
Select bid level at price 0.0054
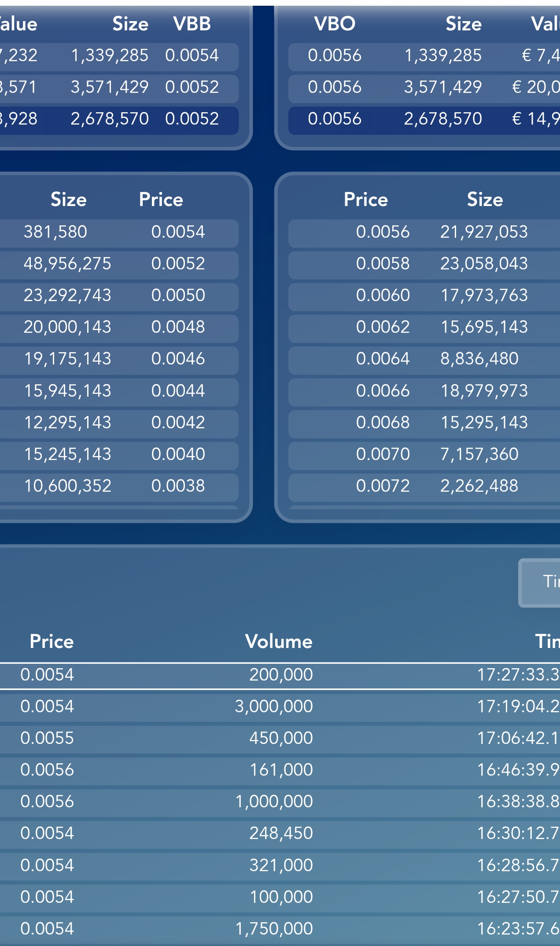click(119, 232)
